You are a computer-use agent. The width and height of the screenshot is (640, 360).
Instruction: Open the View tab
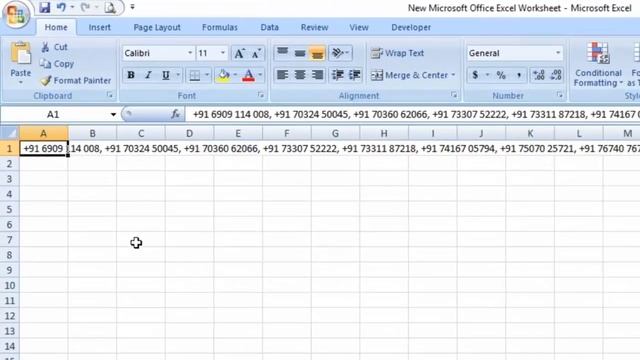coord(359,27)
